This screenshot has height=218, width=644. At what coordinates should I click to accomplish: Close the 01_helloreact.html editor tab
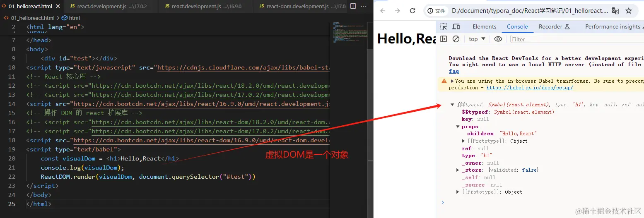click(x=57, y=7)
